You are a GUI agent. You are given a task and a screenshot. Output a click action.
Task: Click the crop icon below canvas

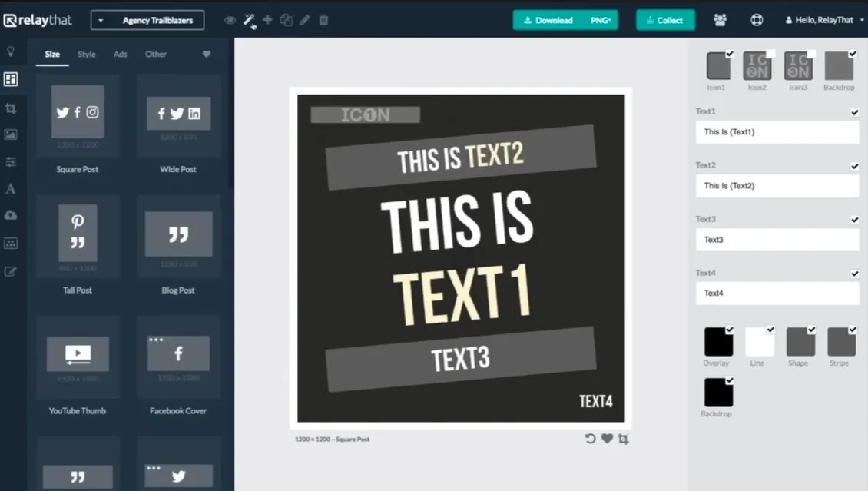[623, 439]
